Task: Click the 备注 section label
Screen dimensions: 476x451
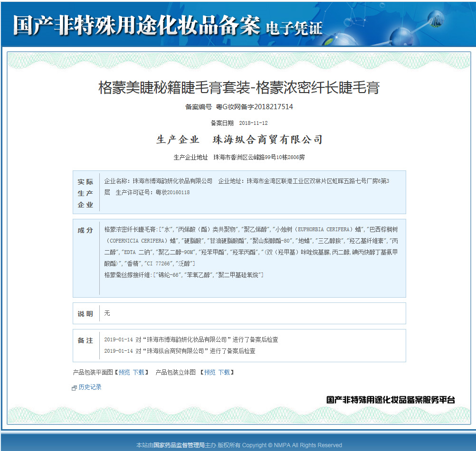Action: 86,340
